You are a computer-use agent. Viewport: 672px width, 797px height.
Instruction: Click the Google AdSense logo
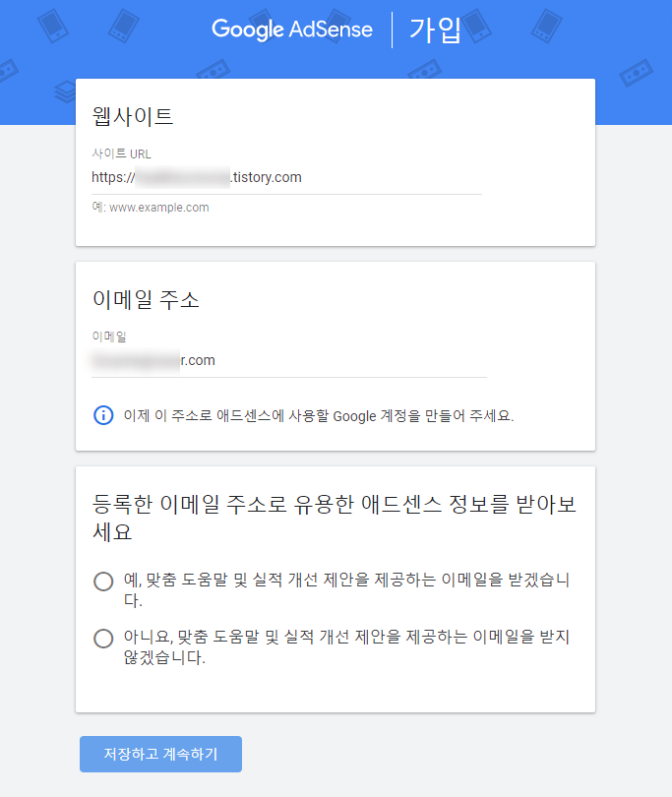coord(292,30)
